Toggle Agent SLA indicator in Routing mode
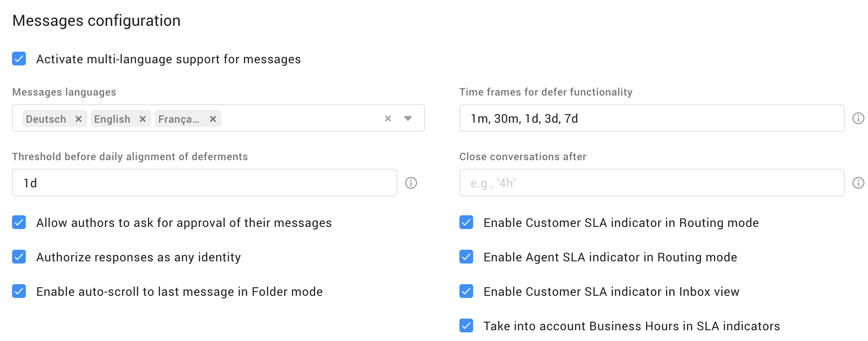The height and width of the screenshot is (341, 868). [x=466, y=257]
